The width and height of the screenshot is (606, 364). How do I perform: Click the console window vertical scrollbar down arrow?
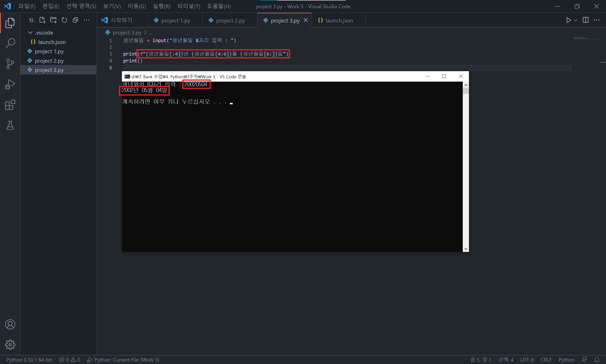(x=466, y=249)
